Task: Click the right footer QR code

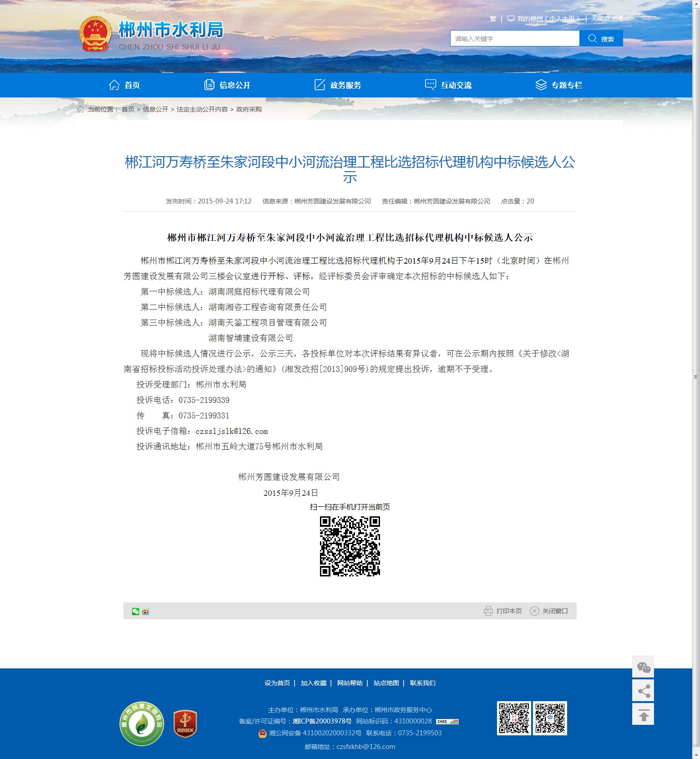Action: tap(550, 718)
